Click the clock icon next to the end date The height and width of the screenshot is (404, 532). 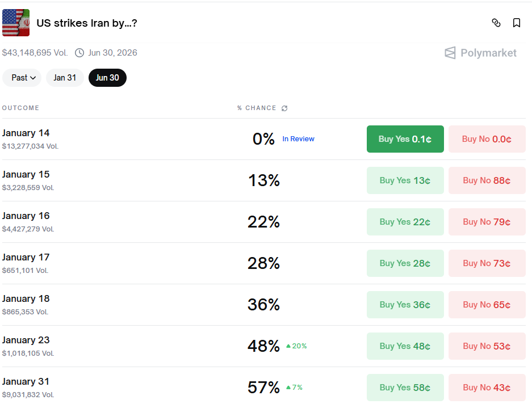coord(79,53)
